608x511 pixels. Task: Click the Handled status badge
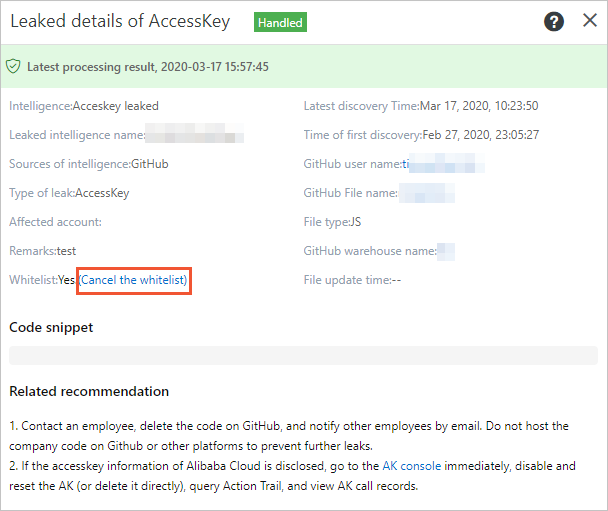[280, 22]
